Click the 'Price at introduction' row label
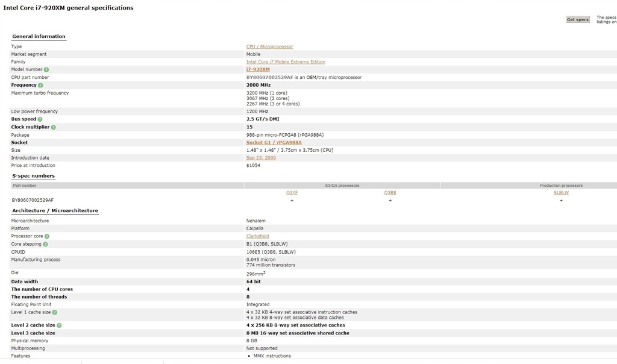 pos(33,165)
